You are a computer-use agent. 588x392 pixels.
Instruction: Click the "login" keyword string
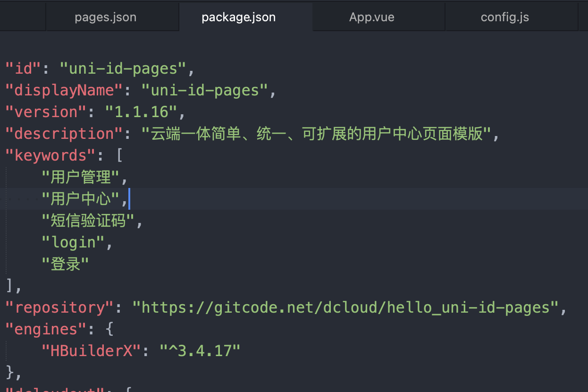[x=73, y=242]
